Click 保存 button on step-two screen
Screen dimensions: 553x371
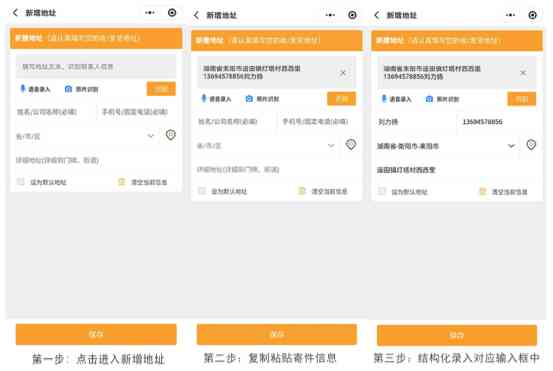point(277,334)
